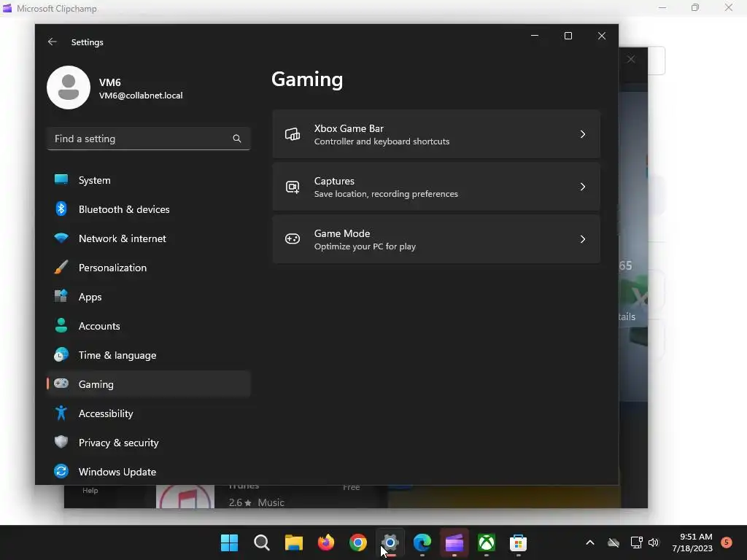Image resolution: width=747 pixels, height=560 pixels.
Task: Open Time & language settings
Action: [149, 355]
